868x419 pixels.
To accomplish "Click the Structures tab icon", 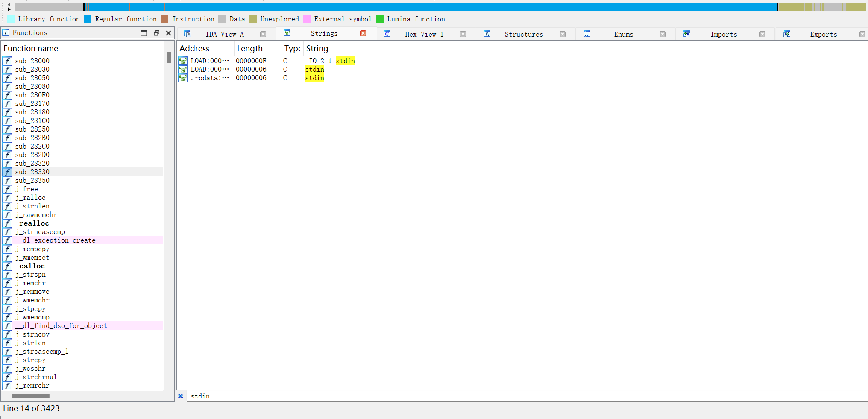I will (487, 34).
